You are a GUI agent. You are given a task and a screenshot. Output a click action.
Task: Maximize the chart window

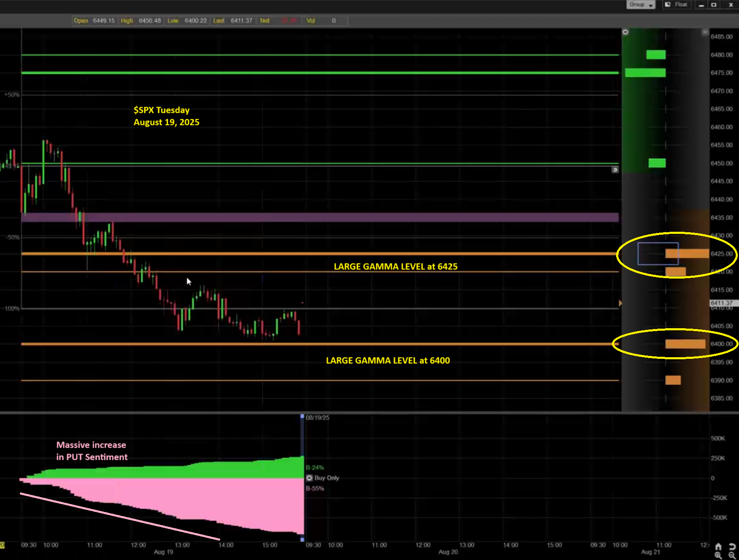pos(714,5)
